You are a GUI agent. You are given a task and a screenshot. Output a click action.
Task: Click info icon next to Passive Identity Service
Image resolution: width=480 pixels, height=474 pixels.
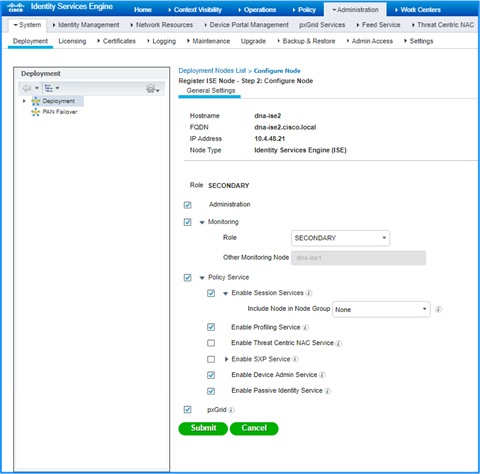coord(328,391)
